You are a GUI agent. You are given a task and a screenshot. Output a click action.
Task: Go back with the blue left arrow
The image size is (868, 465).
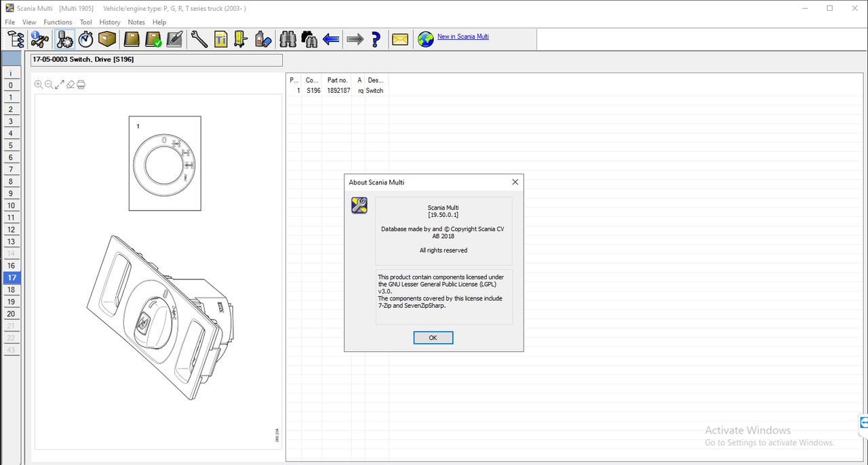point(331,39)
